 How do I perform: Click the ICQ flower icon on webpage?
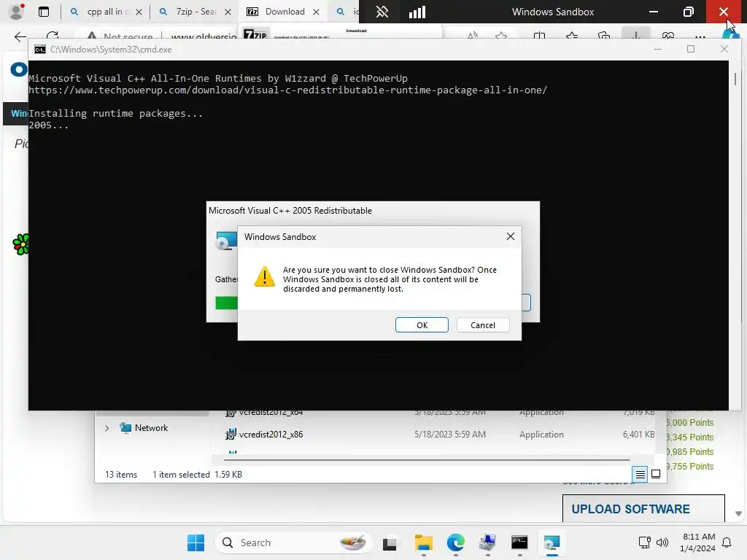pos(20,244)
